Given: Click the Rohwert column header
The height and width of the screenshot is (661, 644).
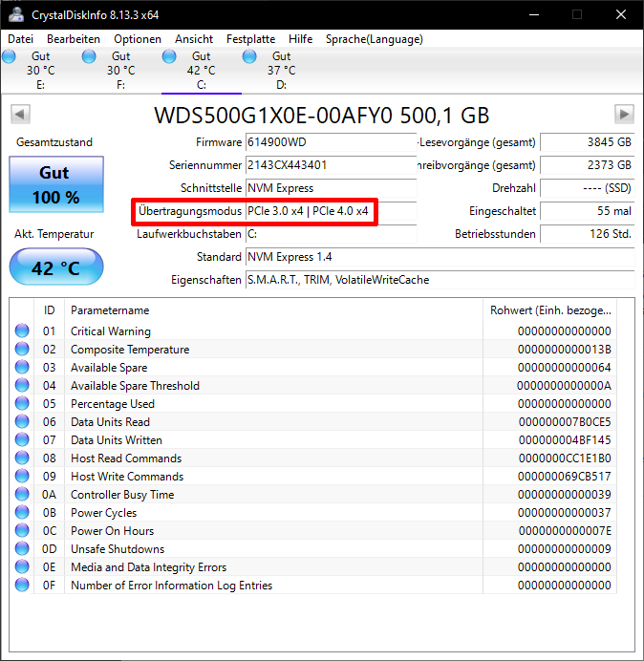Looking at the screenshot, I should pos(550,310).
